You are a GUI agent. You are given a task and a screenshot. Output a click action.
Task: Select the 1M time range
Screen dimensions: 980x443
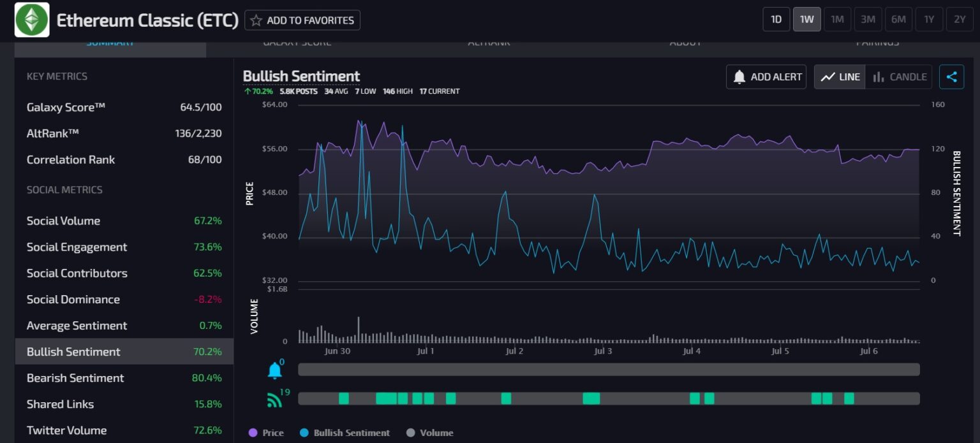837,19
